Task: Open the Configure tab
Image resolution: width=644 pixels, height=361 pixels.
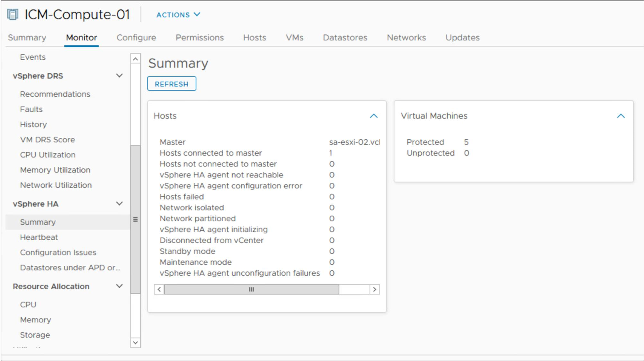Action: point(136,38)
